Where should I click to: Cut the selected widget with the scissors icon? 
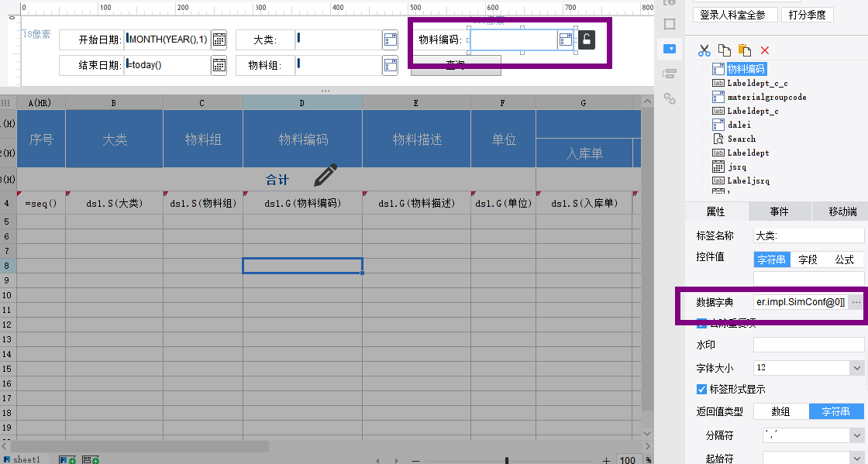(704, 50)
